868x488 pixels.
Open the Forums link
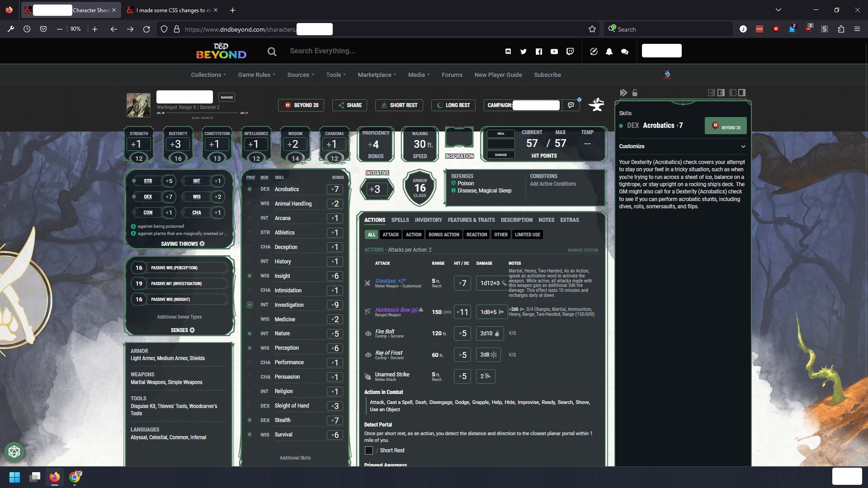[452, 75]
